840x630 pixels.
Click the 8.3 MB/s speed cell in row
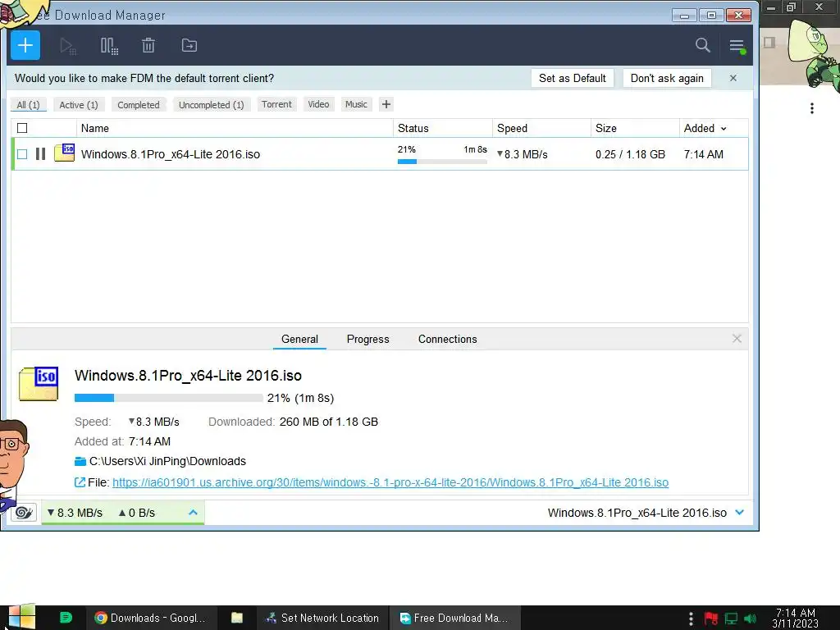523,154
